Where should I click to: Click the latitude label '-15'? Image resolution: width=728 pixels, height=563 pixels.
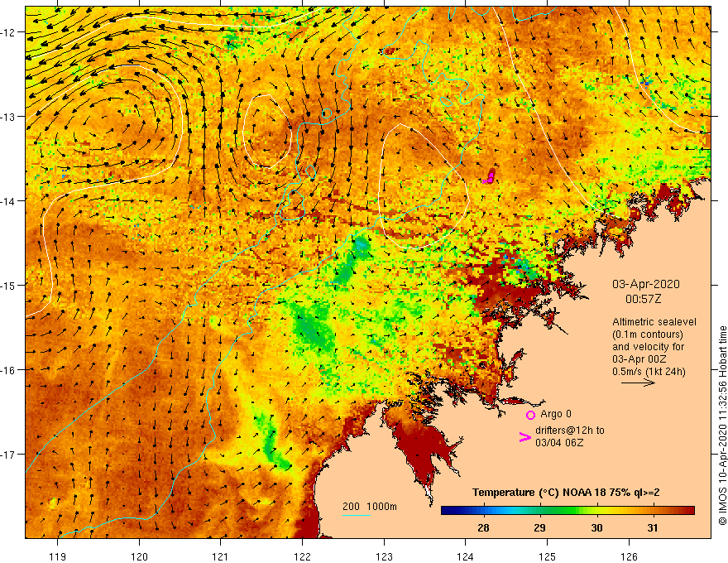(x=8, y=285)
